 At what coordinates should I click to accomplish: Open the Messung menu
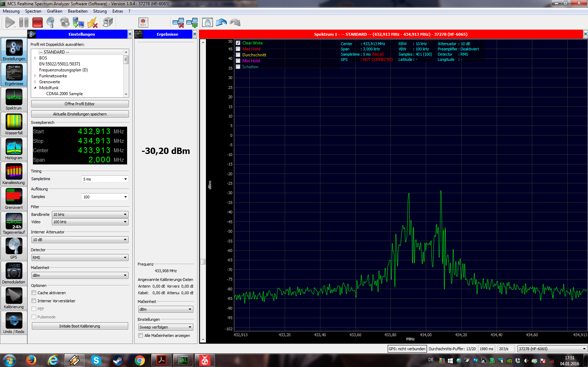11,11
